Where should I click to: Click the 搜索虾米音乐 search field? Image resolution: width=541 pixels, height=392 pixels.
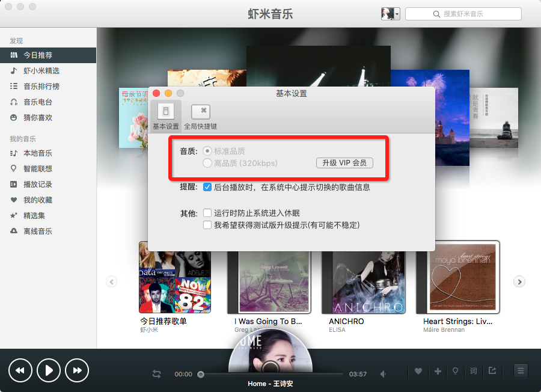click(463, 14)
